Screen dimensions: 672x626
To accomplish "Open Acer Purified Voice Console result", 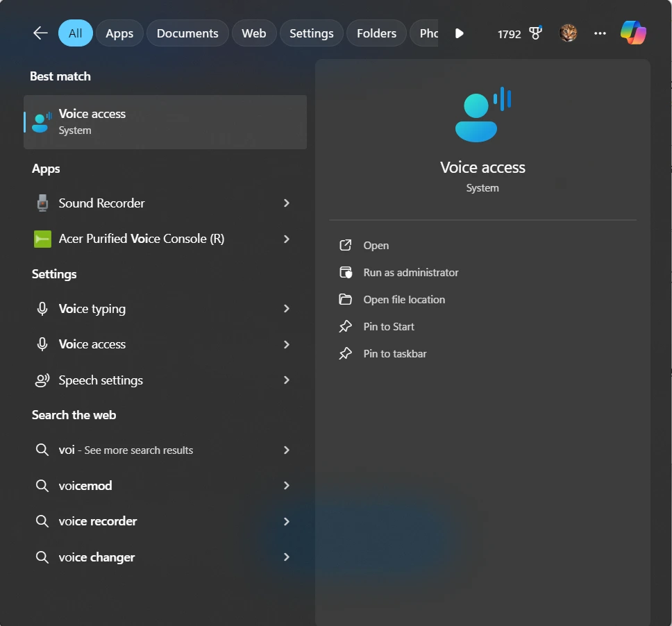I will point(165,239).
